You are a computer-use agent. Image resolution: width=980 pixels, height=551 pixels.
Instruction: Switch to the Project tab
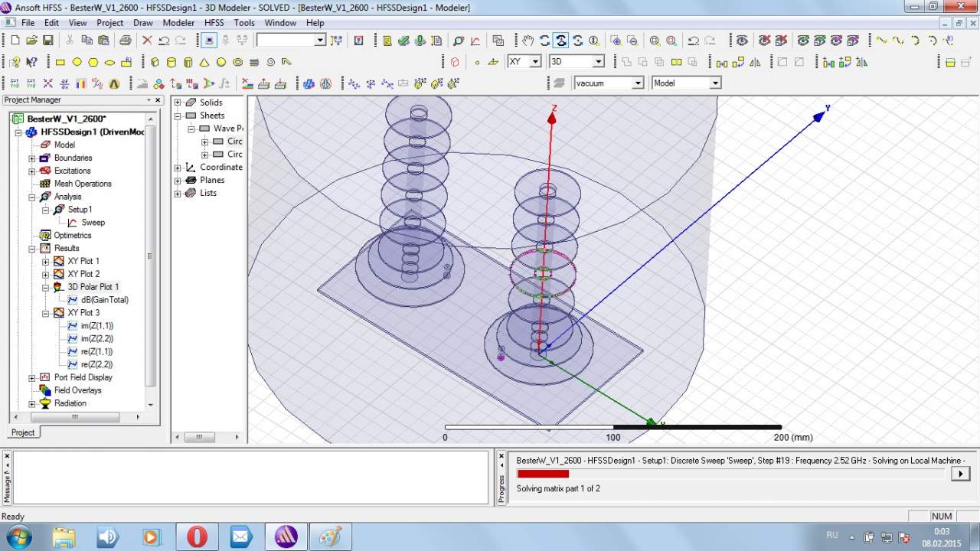click(x=23, y=432)
